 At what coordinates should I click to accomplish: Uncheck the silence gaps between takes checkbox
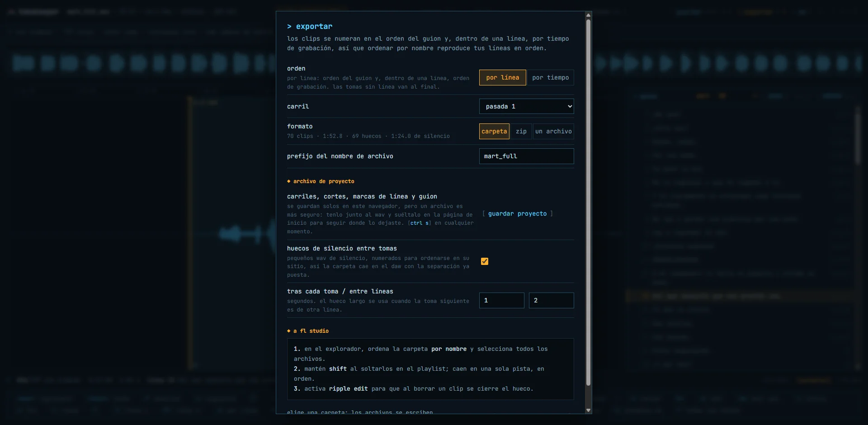485,261
